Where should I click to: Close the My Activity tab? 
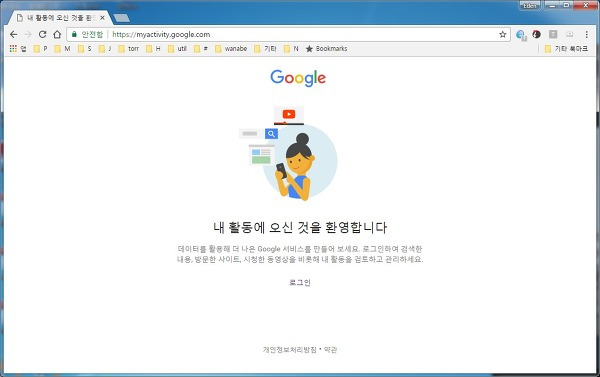pyautogui.click(x=102, y=18)
